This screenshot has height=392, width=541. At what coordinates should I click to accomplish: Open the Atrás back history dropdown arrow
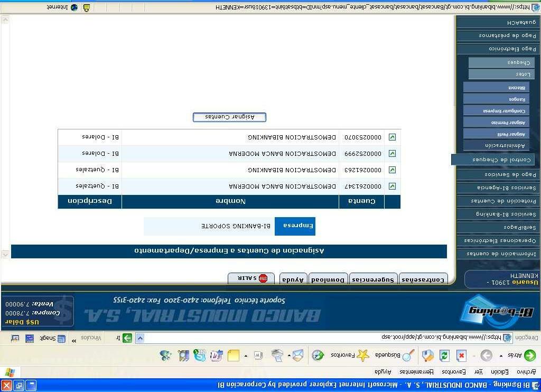tap(501, 356)
